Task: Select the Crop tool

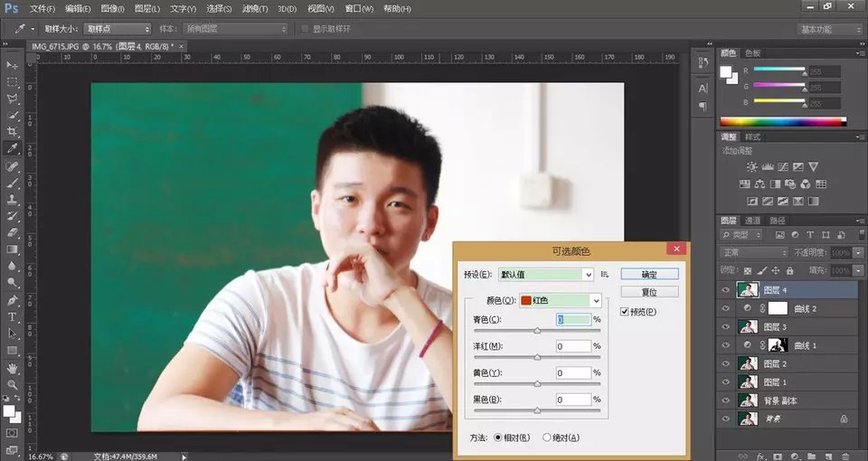Action: 12,131
